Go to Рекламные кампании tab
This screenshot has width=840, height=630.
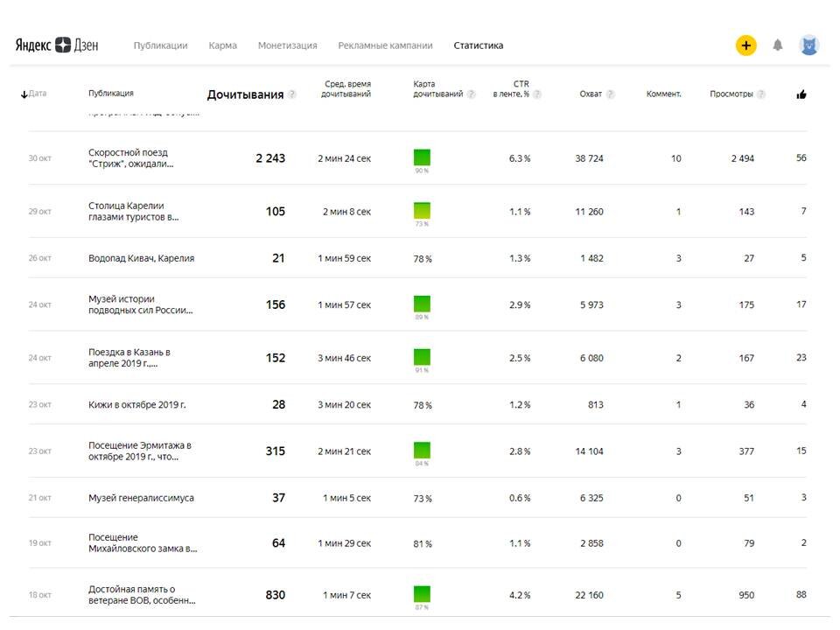pyautogui.click(x=385, y=45)
